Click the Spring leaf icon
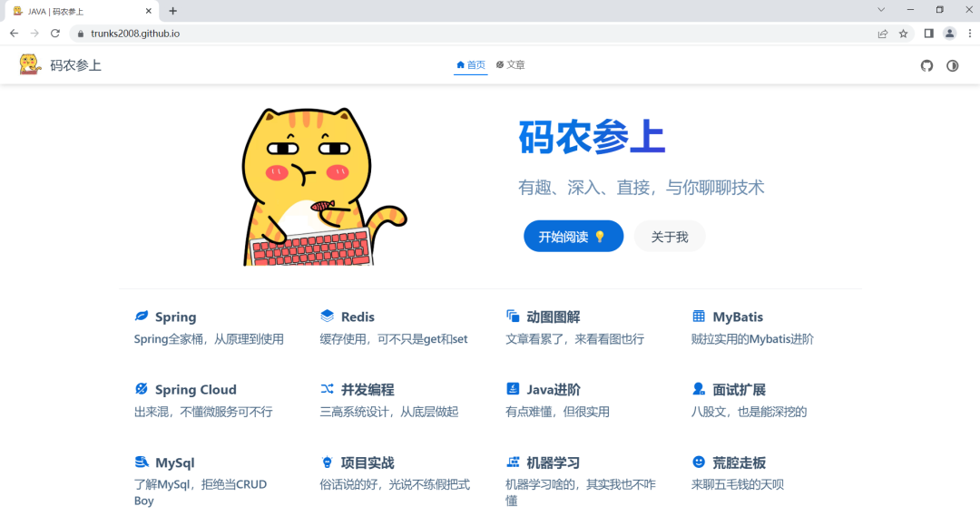 [x=142, y=316]
